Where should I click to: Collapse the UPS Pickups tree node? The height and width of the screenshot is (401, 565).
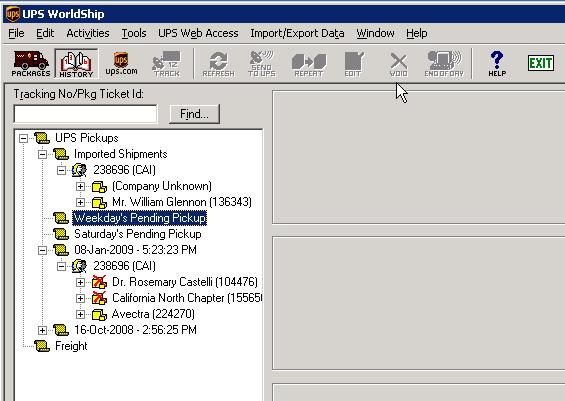click(x=23, y=138)
